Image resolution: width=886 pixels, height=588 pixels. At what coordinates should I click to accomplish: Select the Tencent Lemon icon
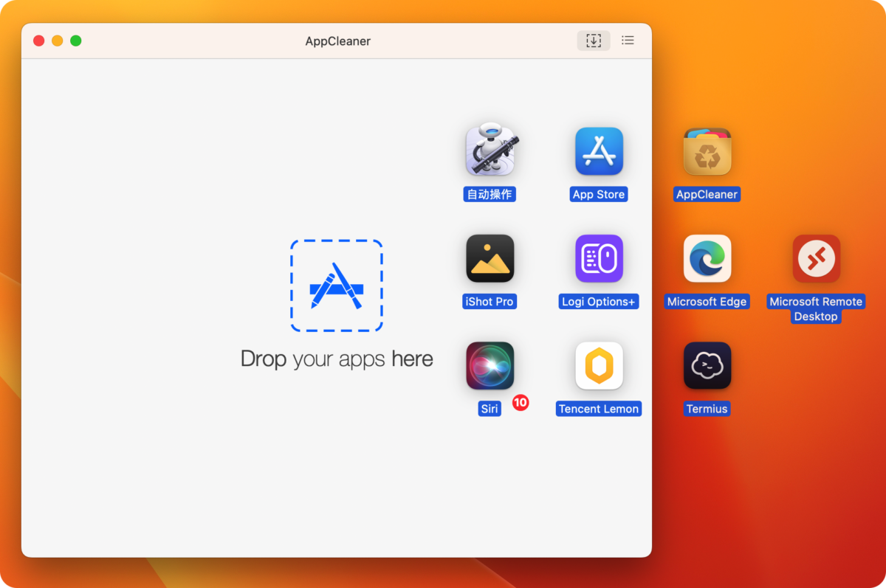(599, 365)
